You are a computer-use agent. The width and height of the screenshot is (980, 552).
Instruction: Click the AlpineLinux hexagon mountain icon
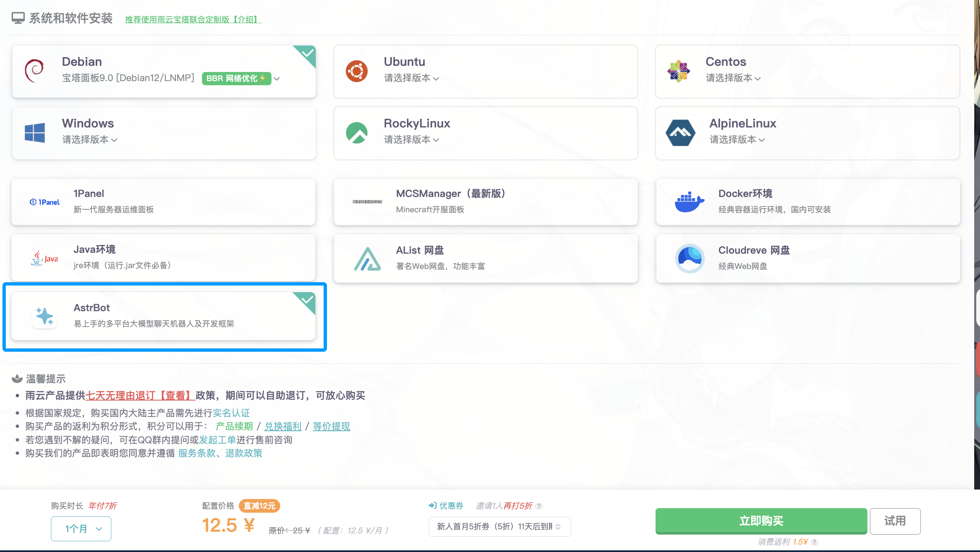point(680,133)
